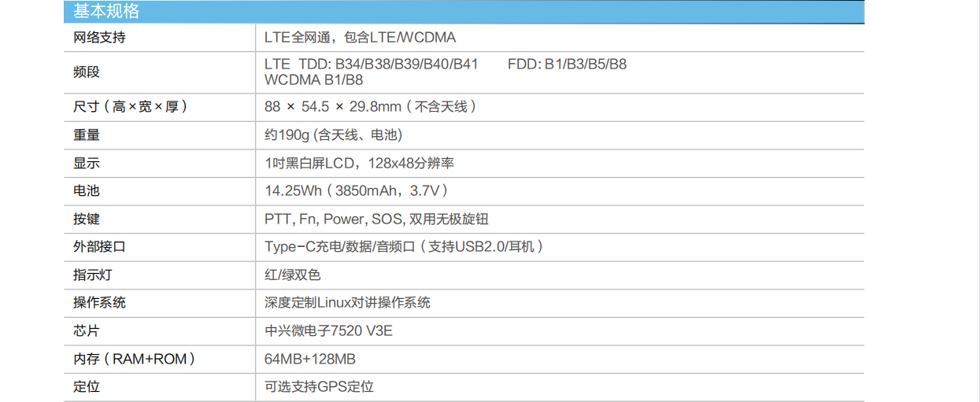Screen dimensions: 980x402
Task: Select the LTE TDD B34/B38 band text
Action: tap(372, 65)
